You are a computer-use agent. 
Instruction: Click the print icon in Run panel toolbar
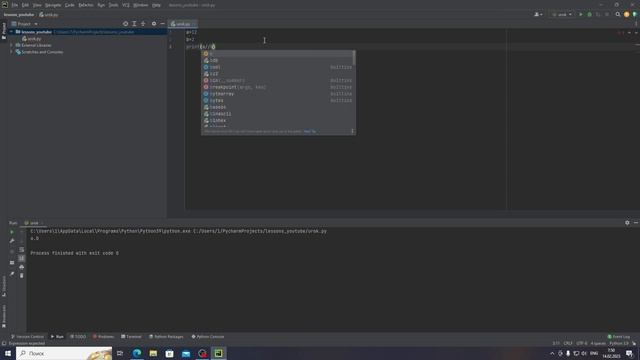(x=22, y=267)
